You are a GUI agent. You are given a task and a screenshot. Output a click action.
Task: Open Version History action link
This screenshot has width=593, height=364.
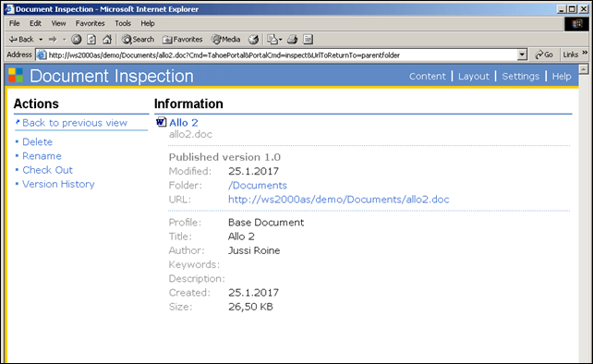click(58, 184)
